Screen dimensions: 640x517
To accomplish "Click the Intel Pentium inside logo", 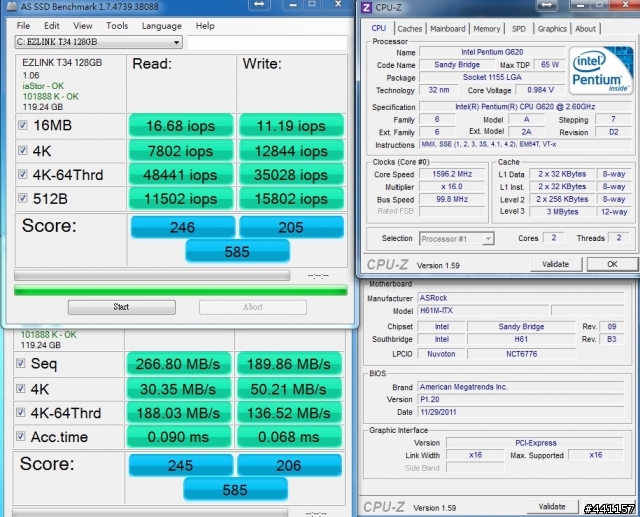I will [x=601, y=71].
